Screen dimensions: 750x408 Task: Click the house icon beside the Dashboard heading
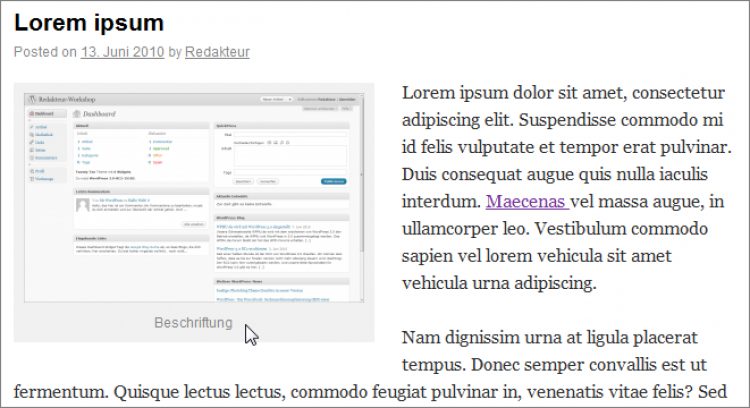(x=76, y=115)
